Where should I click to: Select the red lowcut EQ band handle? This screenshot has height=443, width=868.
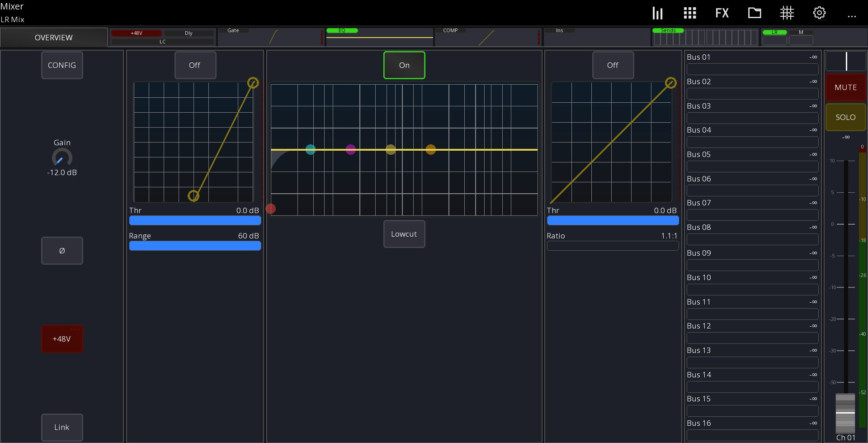(271, 209)
